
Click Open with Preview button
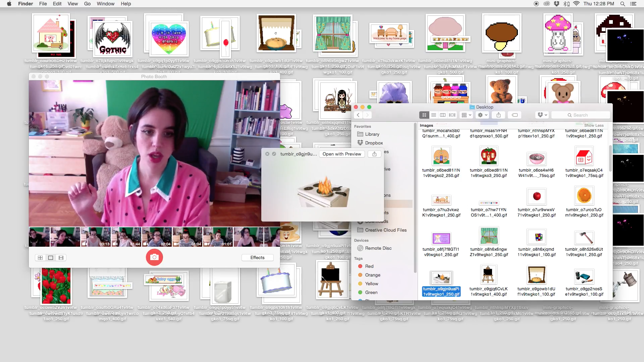click(x=342, y=154)
